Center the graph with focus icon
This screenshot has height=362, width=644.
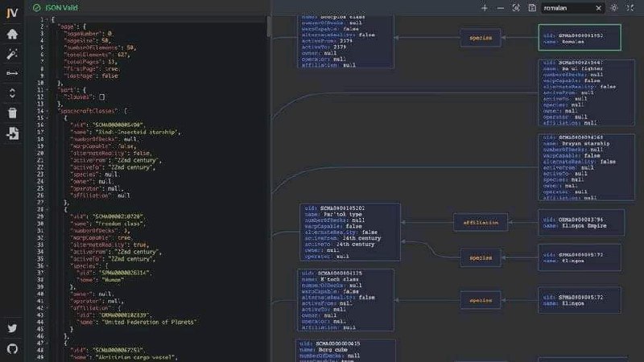pyautogui.click(x=516, y=8)
